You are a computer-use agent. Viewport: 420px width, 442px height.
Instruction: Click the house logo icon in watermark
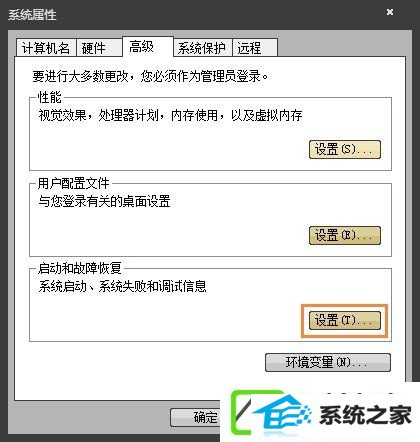(272, 413)
